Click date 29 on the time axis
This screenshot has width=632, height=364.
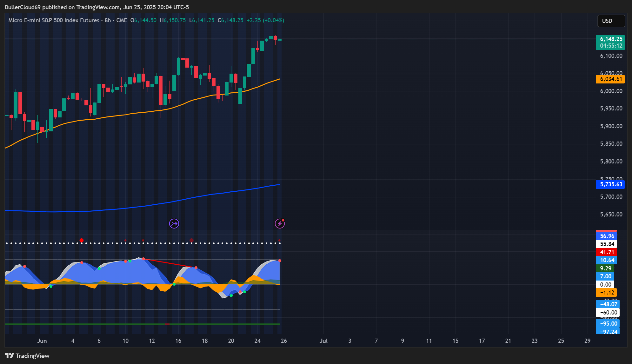click(588, 341)
